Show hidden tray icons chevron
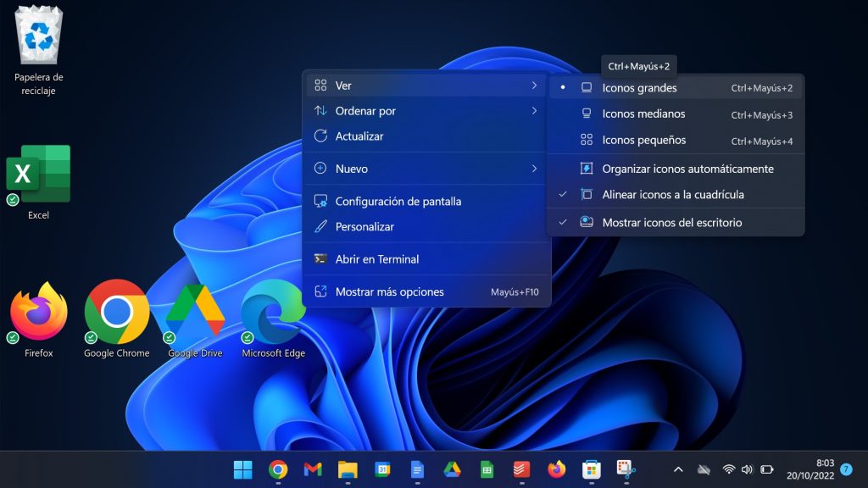The height and width of the screenshot is (488, 868). 678,469
